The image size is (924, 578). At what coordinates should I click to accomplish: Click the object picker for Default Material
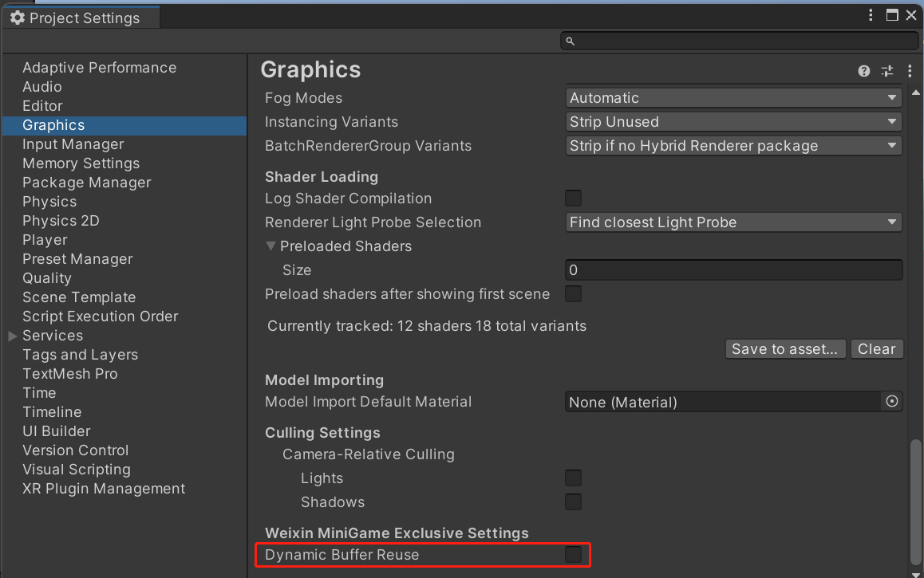pyautogui.click(x=892, y=402)
